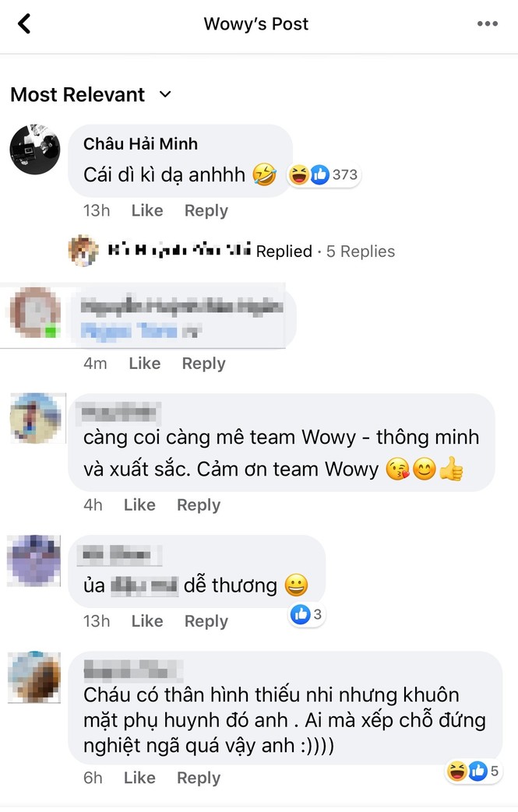Like the comment posted 4m ago
The height and width of the screenshot is (812, 518).
coord(145,364)
